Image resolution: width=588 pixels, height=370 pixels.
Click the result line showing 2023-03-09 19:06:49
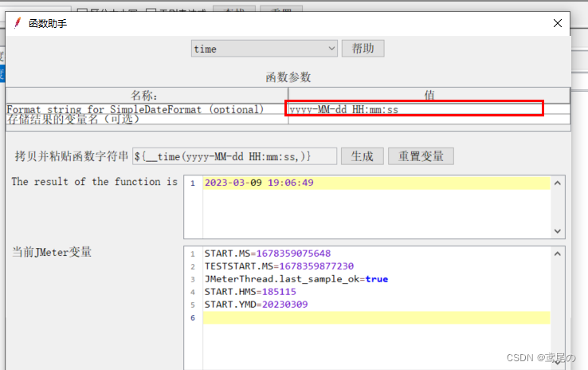[x=259, y=183]
